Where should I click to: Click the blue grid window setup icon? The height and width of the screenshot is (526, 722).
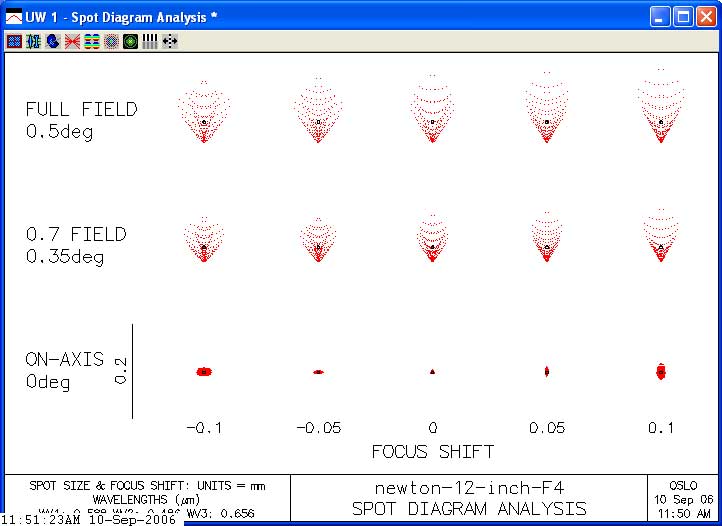[x=14, y=41]
